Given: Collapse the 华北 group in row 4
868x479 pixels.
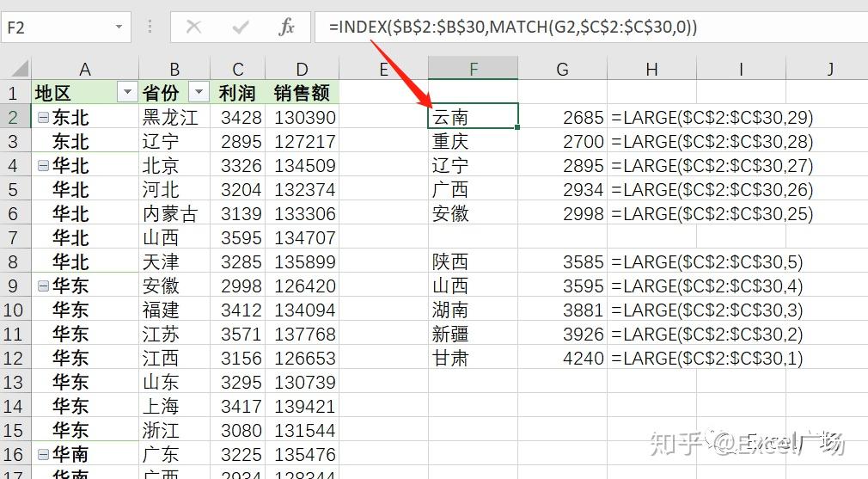Looking at the screenshot, I should click(x=43, y=165).
